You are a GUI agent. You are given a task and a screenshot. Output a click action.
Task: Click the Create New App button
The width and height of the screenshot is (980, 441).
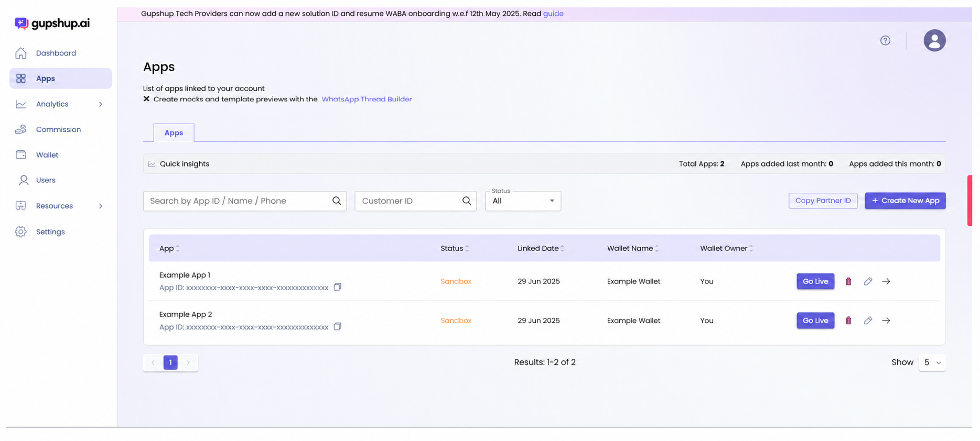(x=905, y=201)
